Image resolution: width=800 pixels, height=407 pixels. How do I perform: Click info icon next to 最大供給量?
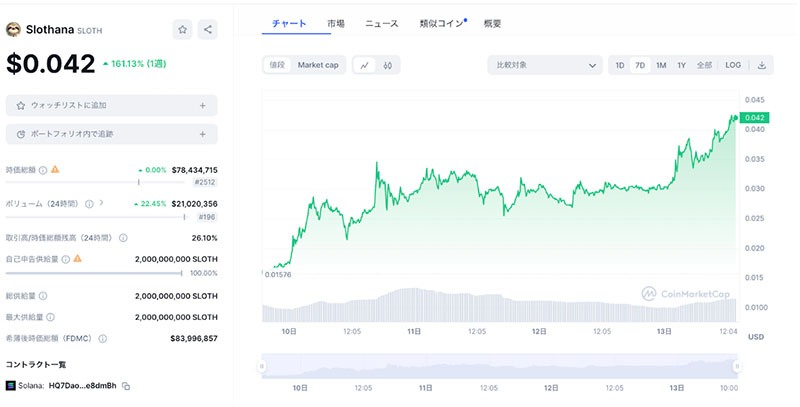point(51,317)
